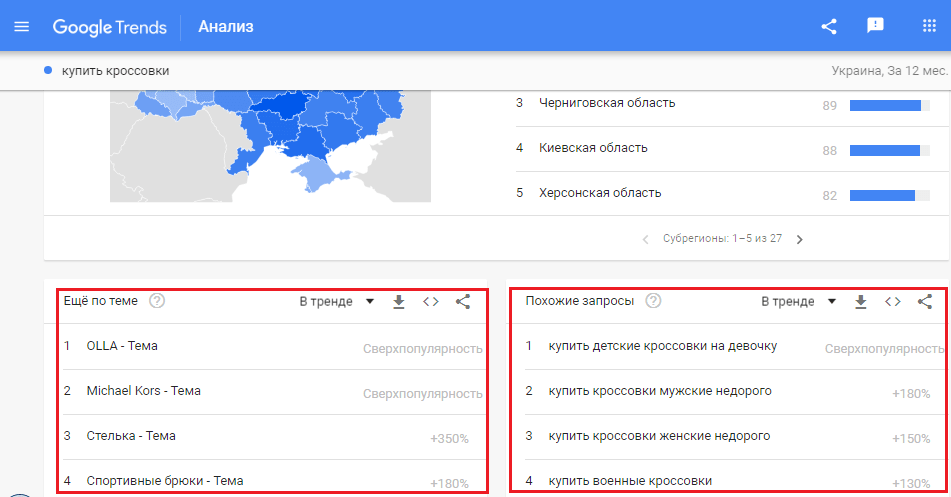Open the Google apps grid
The height and width of the screenshot is (497, 951).
(929, 25)
